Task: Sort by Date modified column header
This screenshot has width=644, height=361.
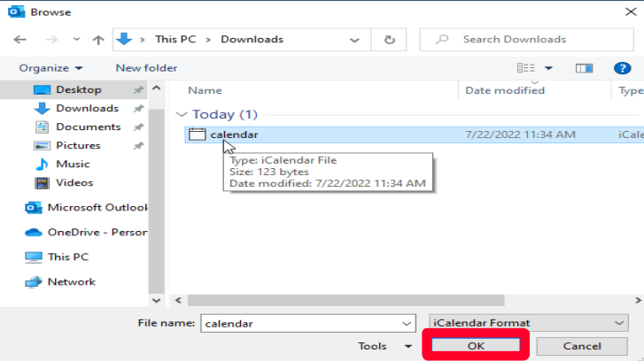Action: [505, 90]
